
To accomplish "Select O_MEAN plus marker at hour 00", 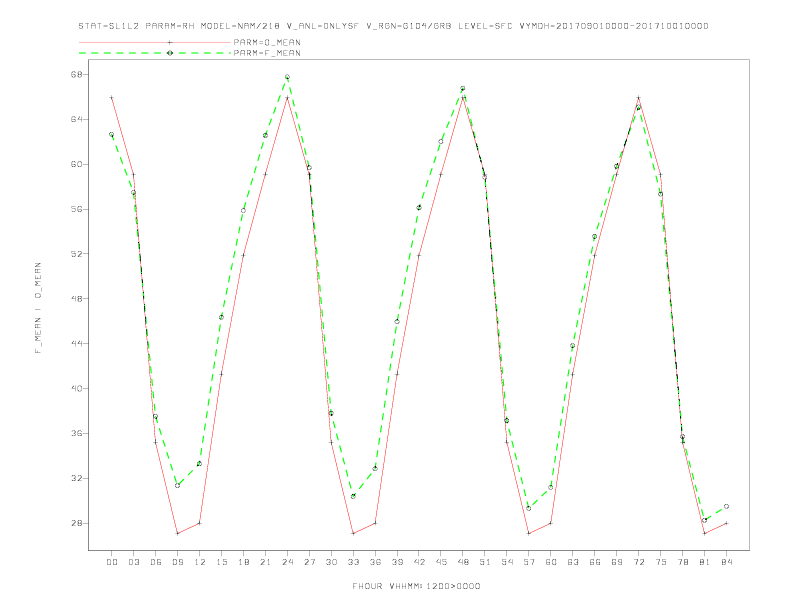I will click(112, 97).
